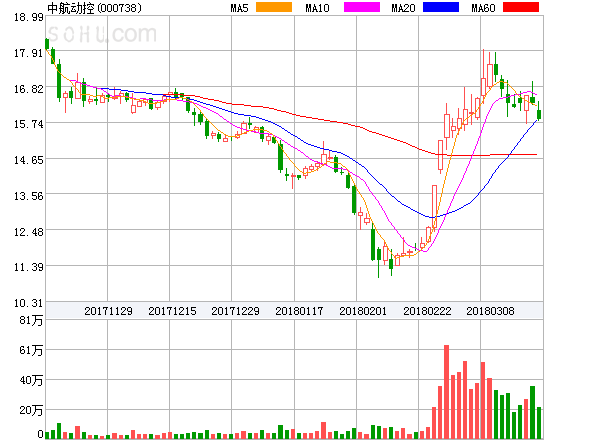Click the 12.48 price axis label
Image resolution: width=600 pixels, height=440 pixels.
(29, 232)
